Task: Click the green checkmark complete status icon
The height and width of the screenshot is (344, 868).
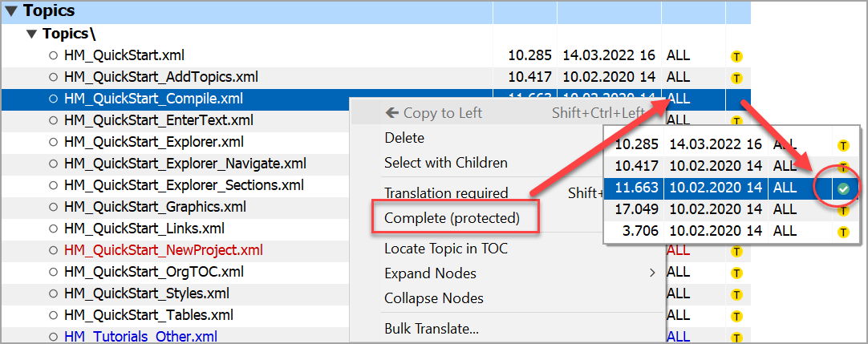Action: pyautogui.click(x=843, y=188)
